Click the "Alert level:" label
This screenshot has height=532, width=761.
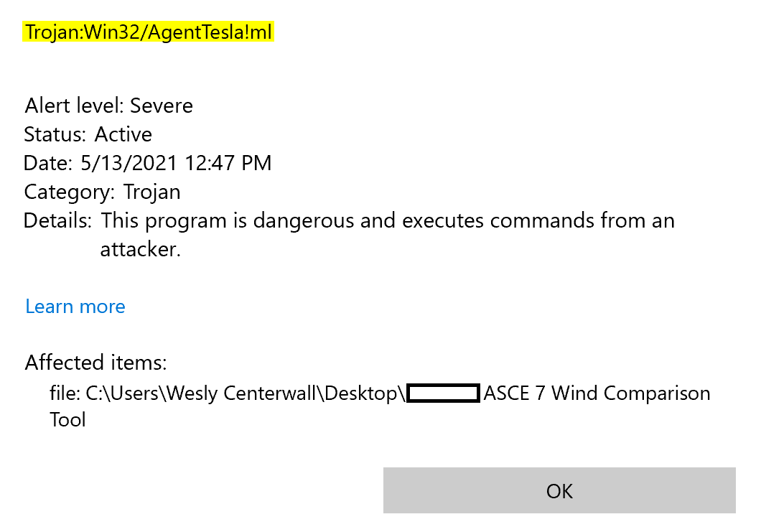pyautogui.click(x=74, y=106)
